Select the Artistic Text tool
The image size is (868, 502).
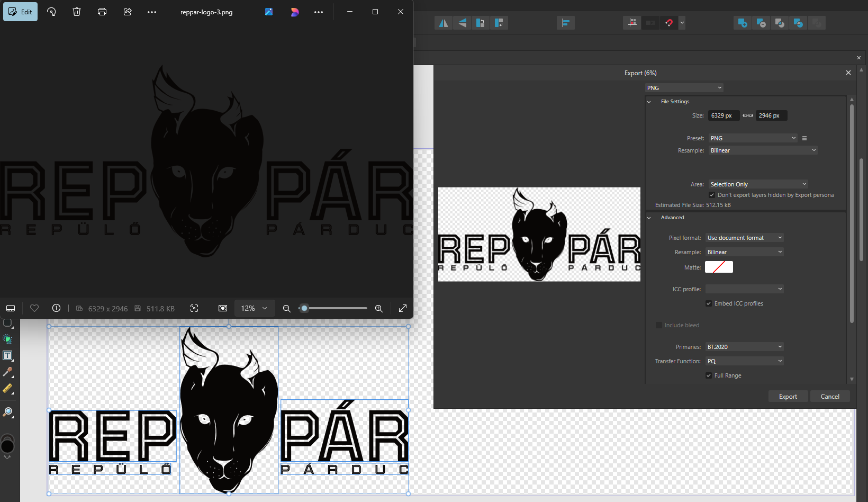tap(8, 356)
